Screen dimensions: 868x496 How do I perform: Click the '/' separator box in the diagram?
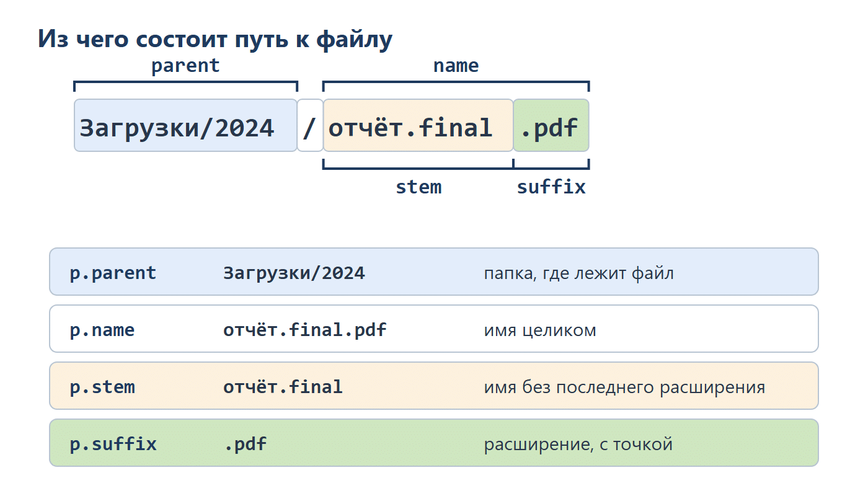(310, 125)
